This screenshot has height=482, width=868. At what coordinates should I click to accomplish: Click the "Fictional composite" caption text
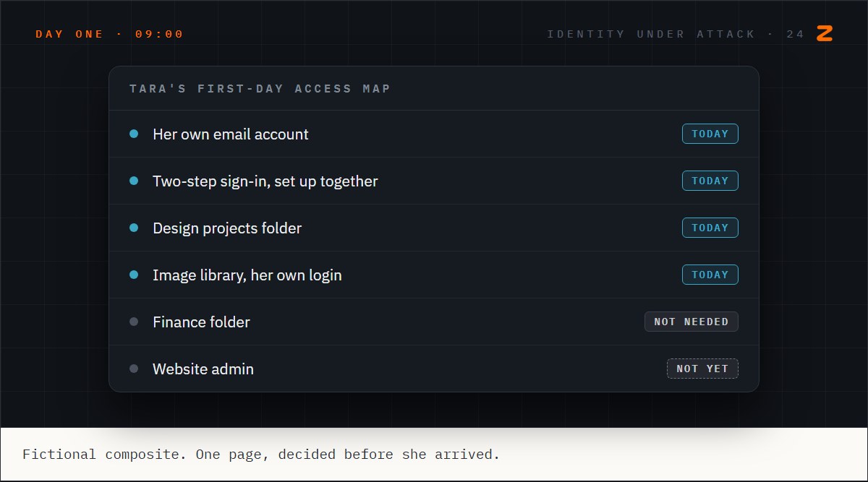[261, 455]
